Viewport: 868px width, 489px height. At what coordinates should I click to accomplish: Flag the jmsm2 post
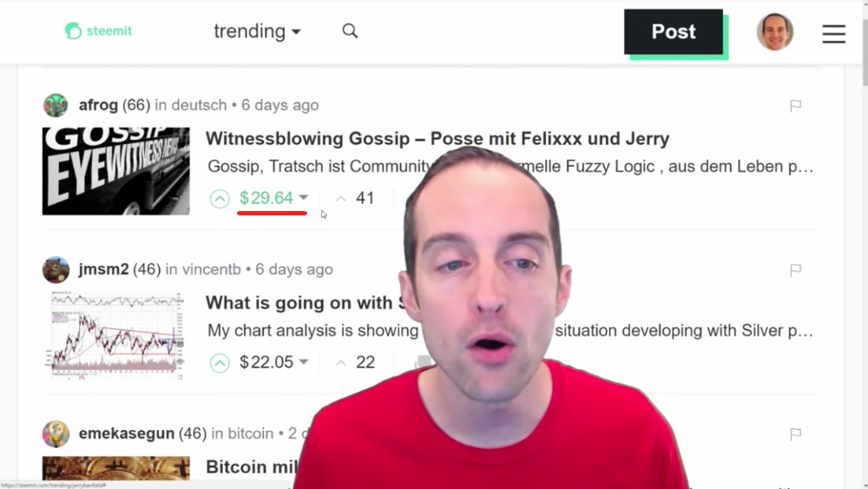click(795, 270)
